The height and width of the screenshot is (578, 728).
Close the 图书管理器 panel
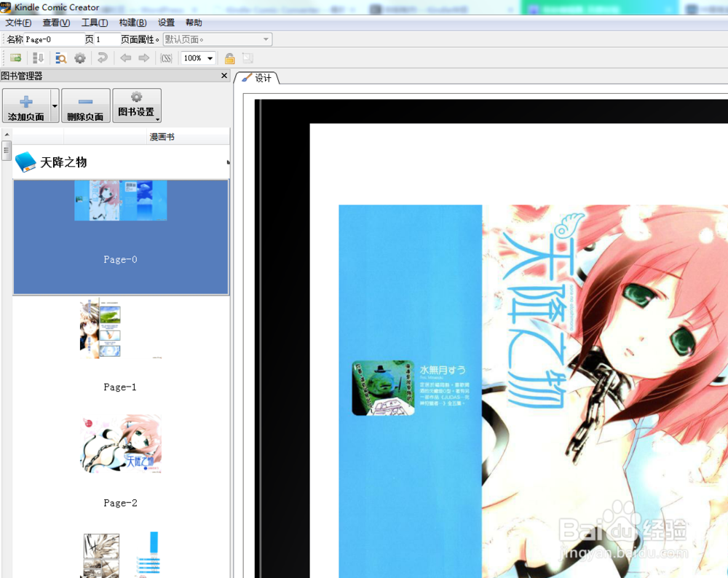click(224, 75)
